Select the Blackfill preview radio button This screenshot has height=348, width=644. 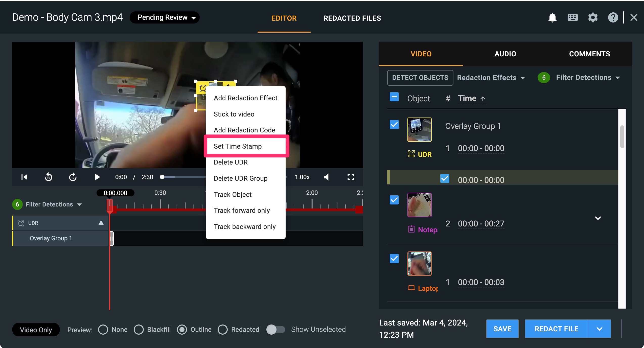139,330
